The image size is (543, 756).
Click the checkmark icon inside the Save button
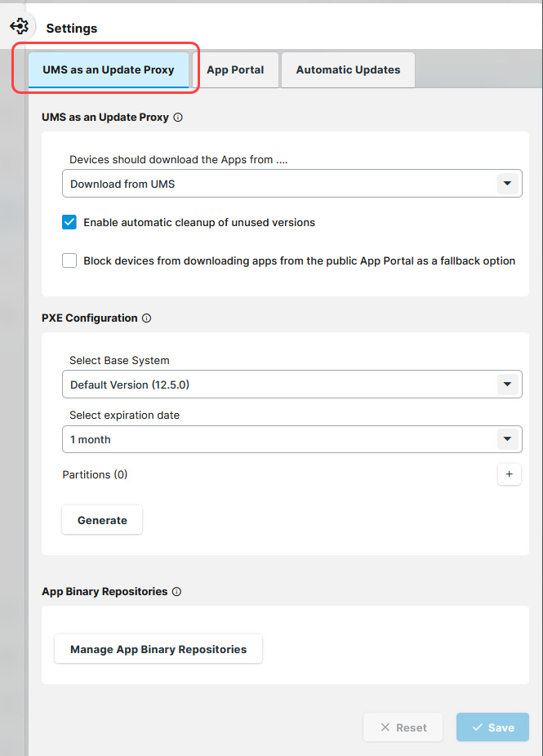[478, 727]
